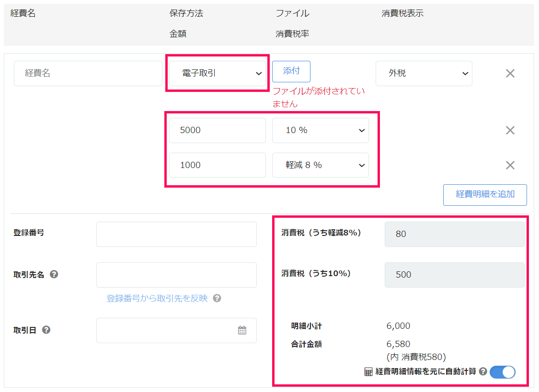Remove the top expense row with X

click(x=510, y=73)
